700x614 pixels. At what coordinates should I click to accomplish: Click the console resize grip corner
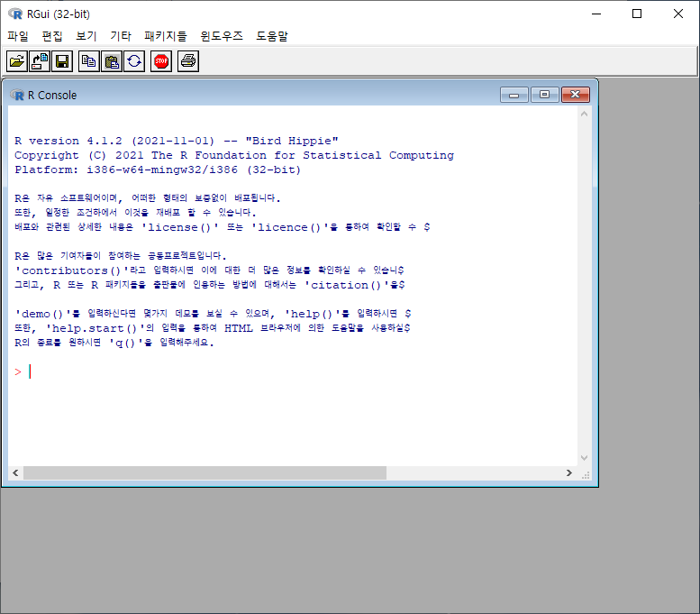586,474
